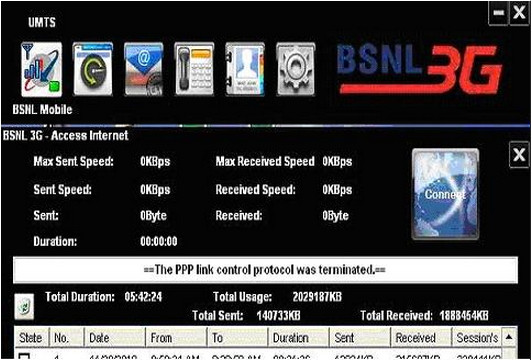Open the contacts phonebook icon
Image resolution: width=531 pixels, height=360 pixels.
click(245, 69)
